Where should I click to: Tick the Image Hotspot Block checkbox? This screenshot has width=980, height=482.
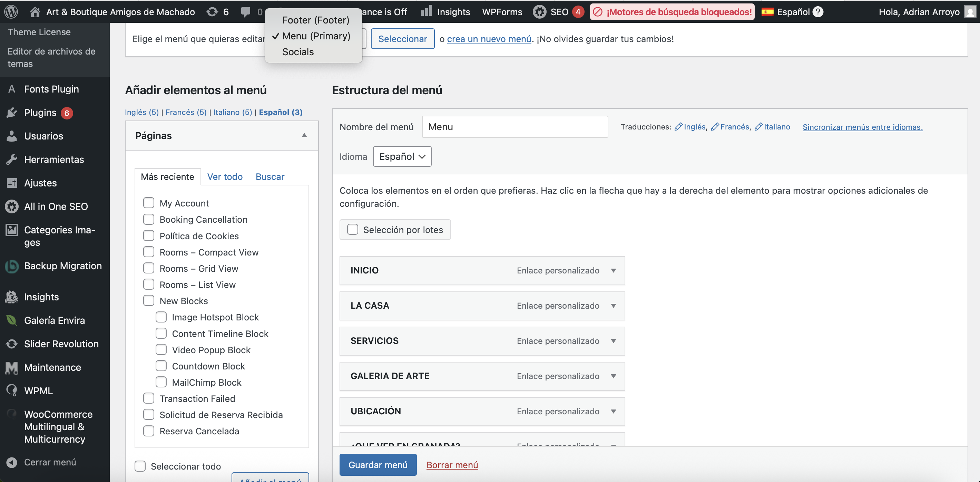point(161,317)
